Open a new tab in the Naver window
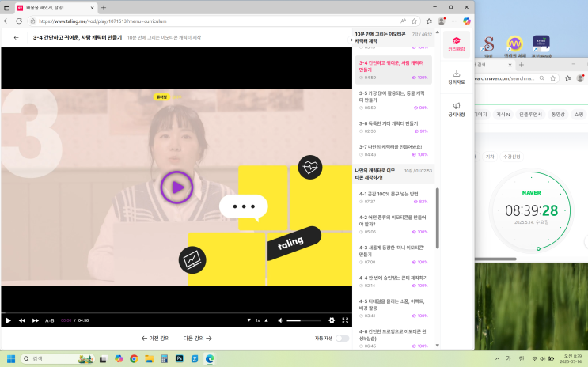 coord(522,65)
